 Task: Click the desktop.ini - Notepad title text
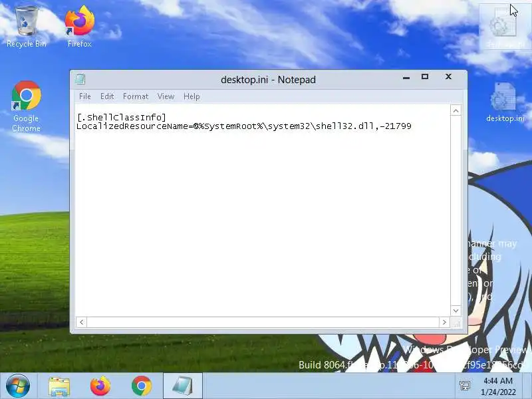tap(268, 80)
